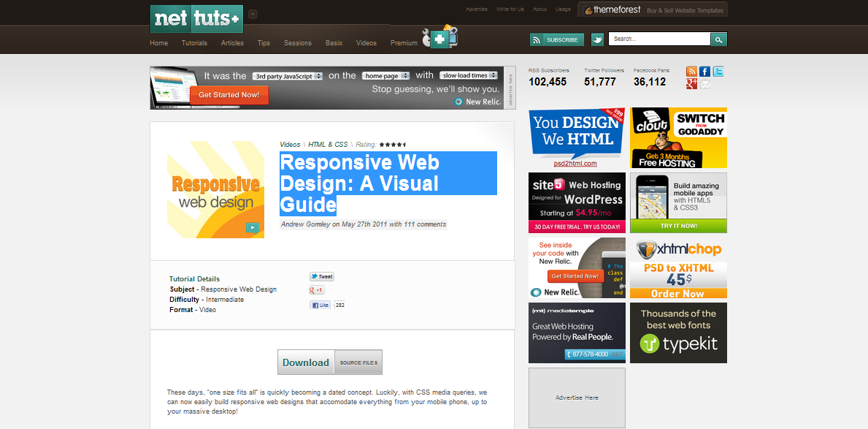The height and width of the screenshot is (429, 868).
Task: Click inside the Search text field
Action: click(658, 39)
